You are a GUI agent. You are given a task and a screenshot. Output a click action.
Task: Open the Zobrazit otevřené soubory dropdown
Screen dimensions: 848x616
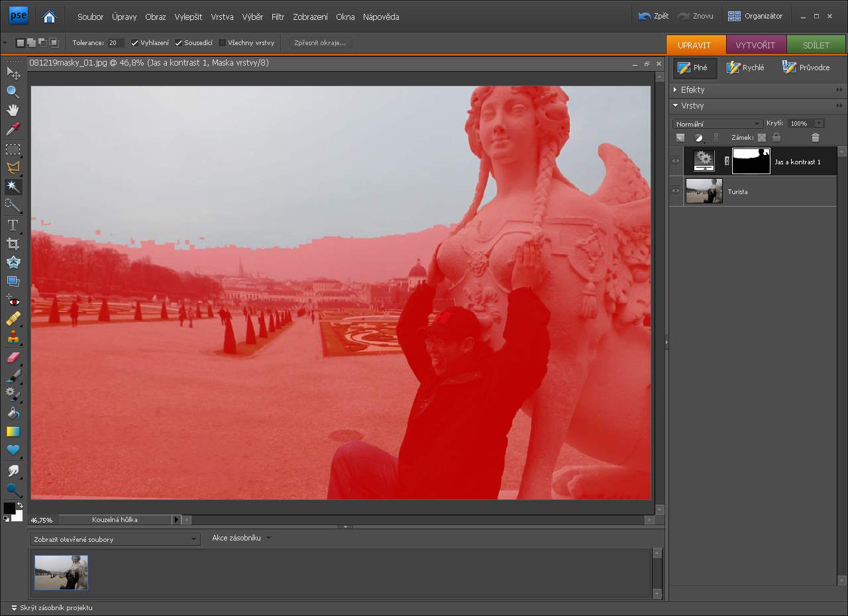point(115,539)
